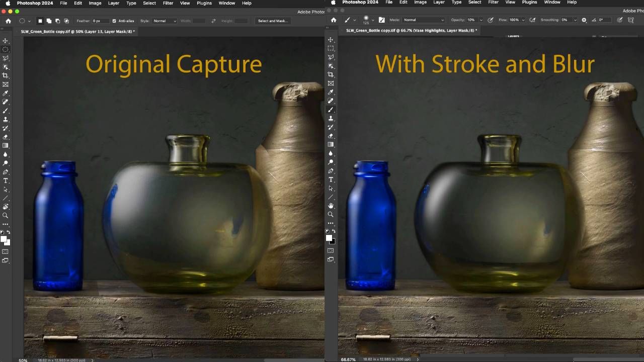
Task: Select the Move tool in the left window
Action: [6, 41]
